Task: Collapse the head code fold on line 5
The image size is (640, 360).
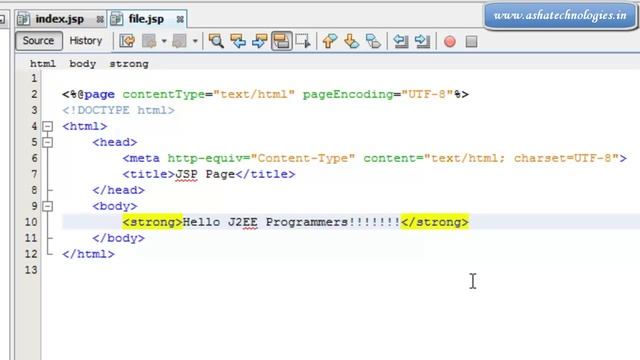Action: click(x=47, y=142)
